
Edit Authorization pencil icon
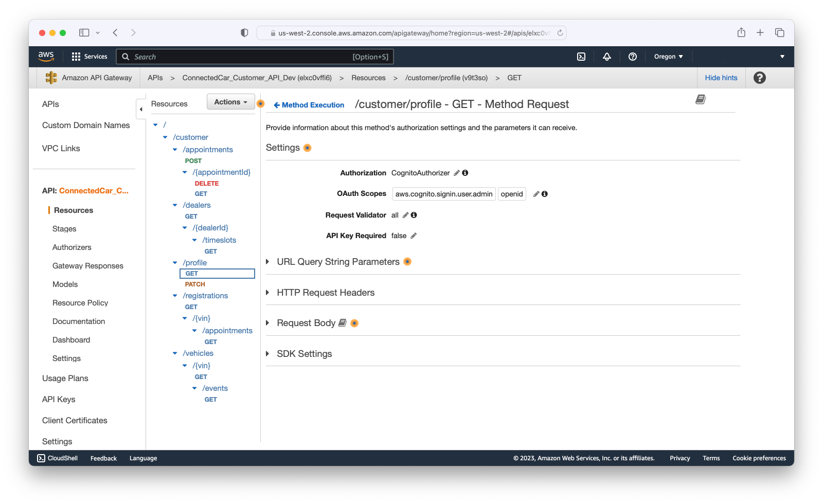tap(456, 173)
